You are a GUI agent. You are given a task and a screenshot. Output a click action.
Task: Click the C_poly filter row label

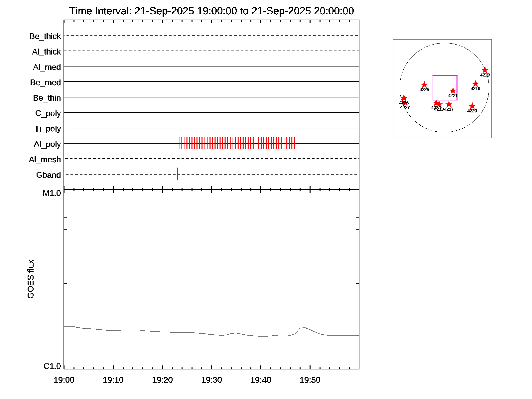[48, 113]
